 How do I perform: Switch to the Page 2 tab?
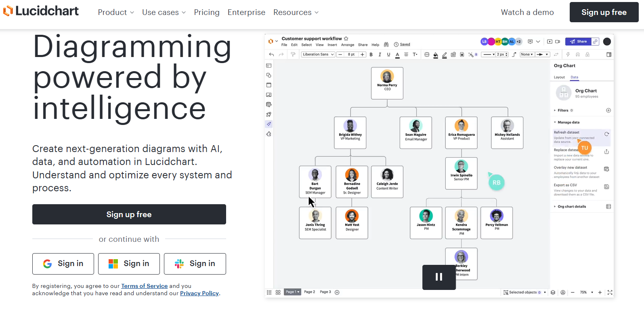coord(309,292)
